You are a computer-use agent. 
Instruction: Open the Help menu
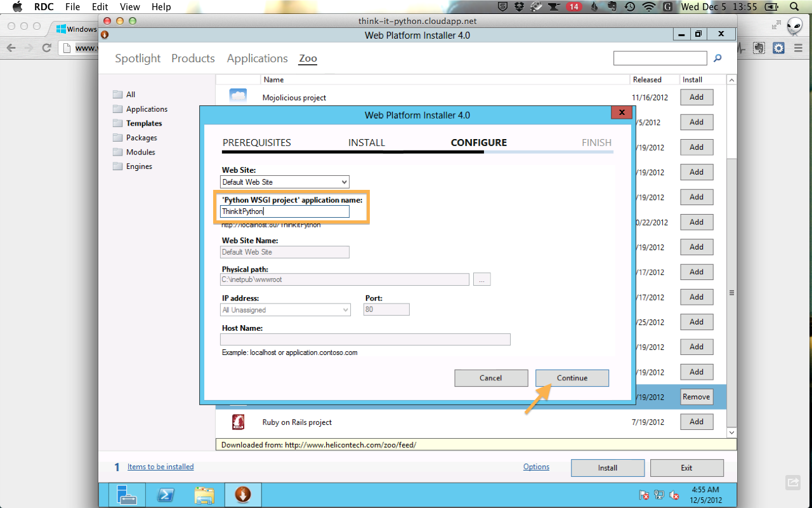tap(161, 7)
